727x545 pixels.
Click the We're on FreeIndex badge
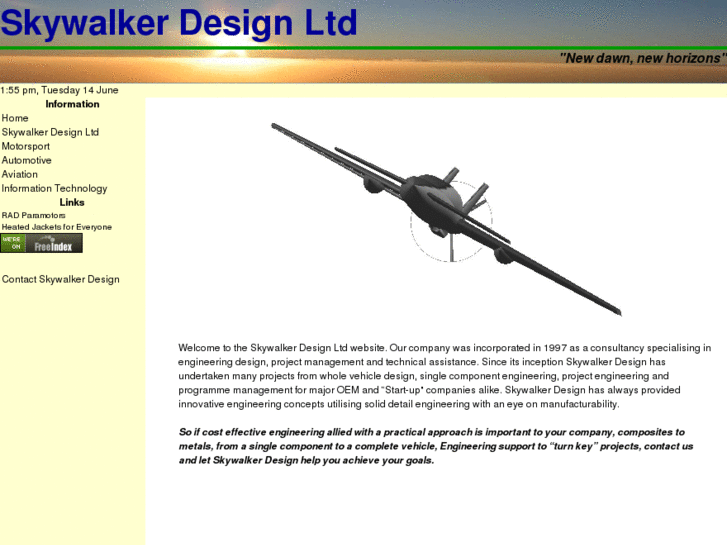[42, 243]
